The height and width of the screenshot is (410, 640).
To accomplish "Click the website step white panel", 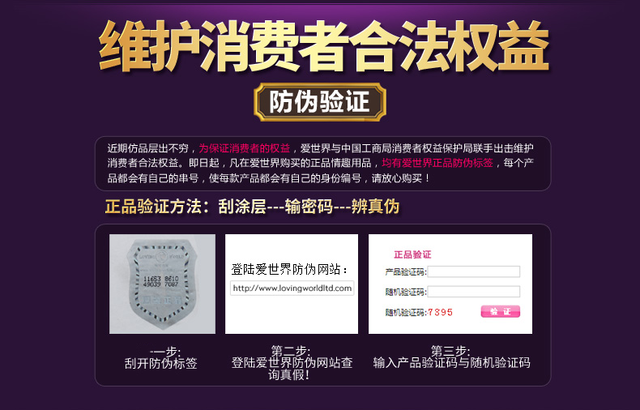I will pos(291,284).
